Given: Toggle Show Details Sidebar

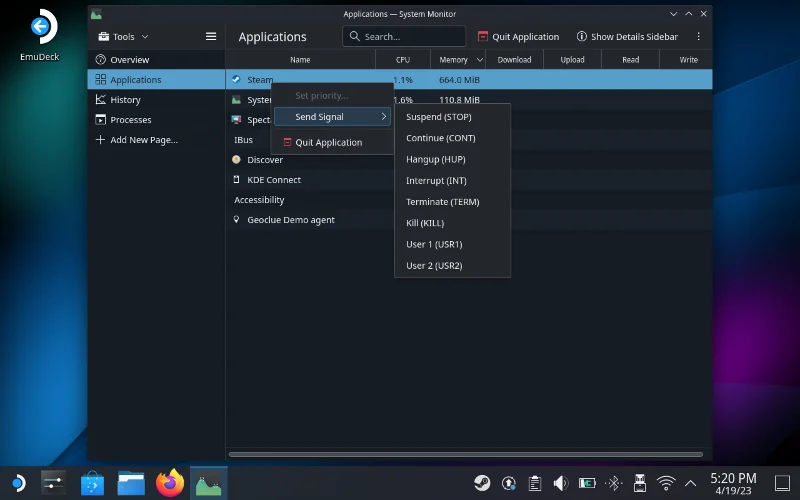Looking at the screenshot, I should coord(627,37).
